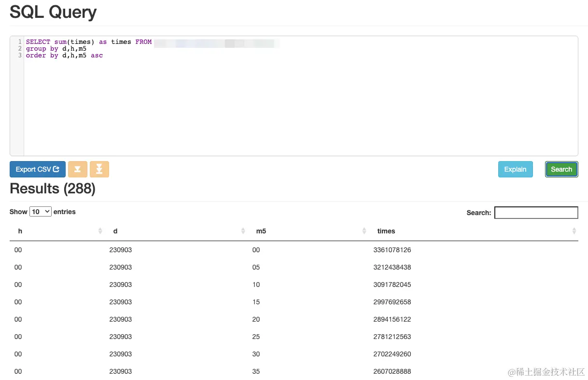Click the 'order by d,h,m5 asc' line
Viewport: 588px width, 380px height.
(65, 55)
